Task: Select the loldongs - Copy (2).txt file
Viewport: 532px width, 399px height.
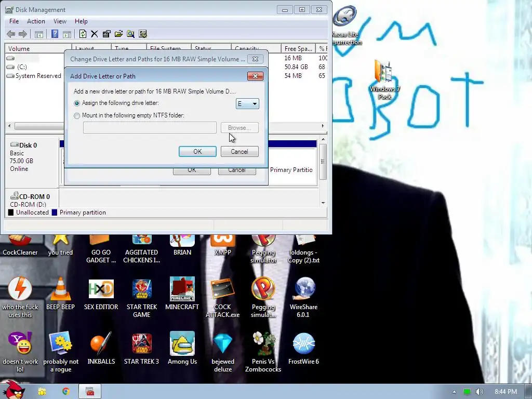Action: click(303, 249)
